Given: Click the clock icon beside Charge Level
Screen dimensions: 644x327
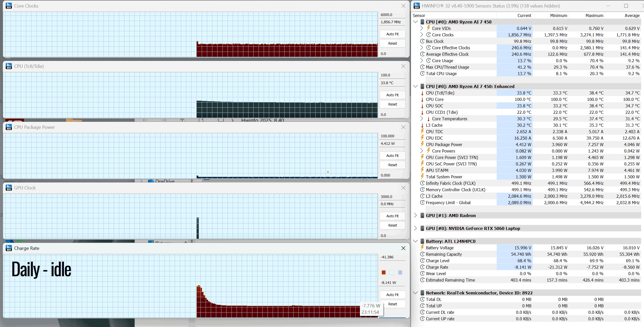Looking at the screenshot, I should [422, 261].
